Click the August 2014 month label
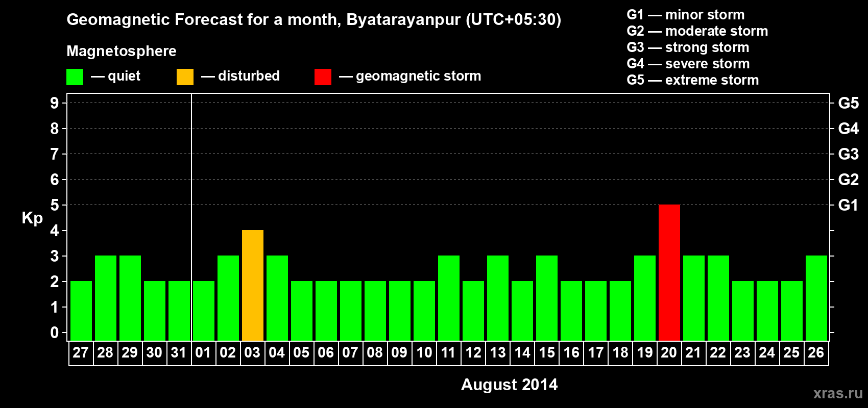868x408 pixels. click(x=510, y=385)
